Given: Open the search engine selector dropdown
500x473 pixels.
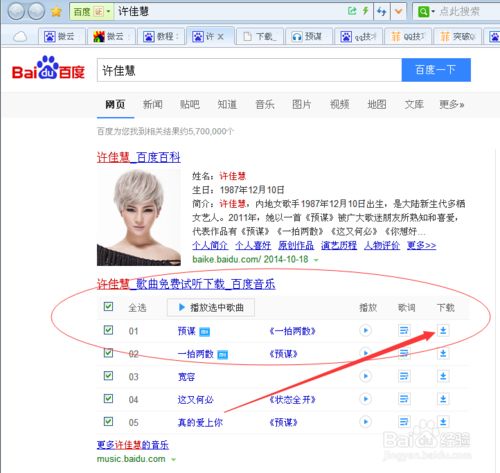Looking at the screenshot, I should click(427, 12).
